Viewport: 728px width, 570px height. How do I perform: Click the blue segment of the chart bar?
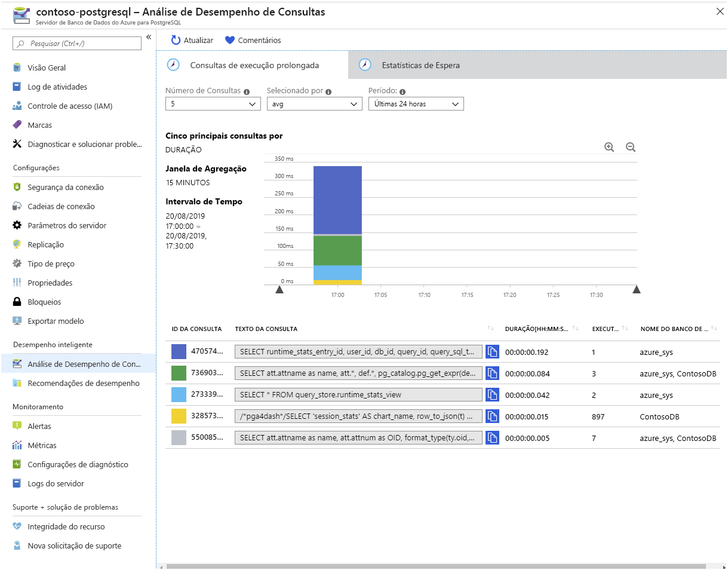point(337,200)
